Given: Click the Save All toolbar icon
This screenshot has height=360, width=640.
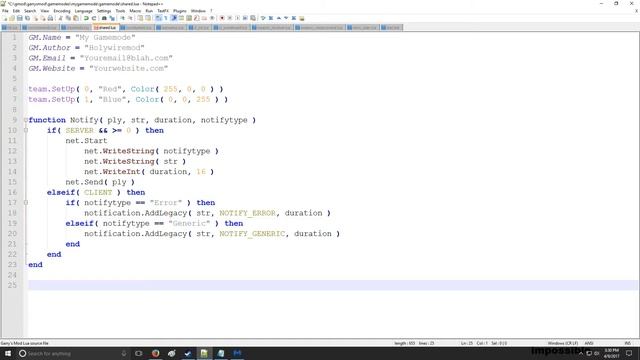Looking at the screenshot, I should 27,18.
